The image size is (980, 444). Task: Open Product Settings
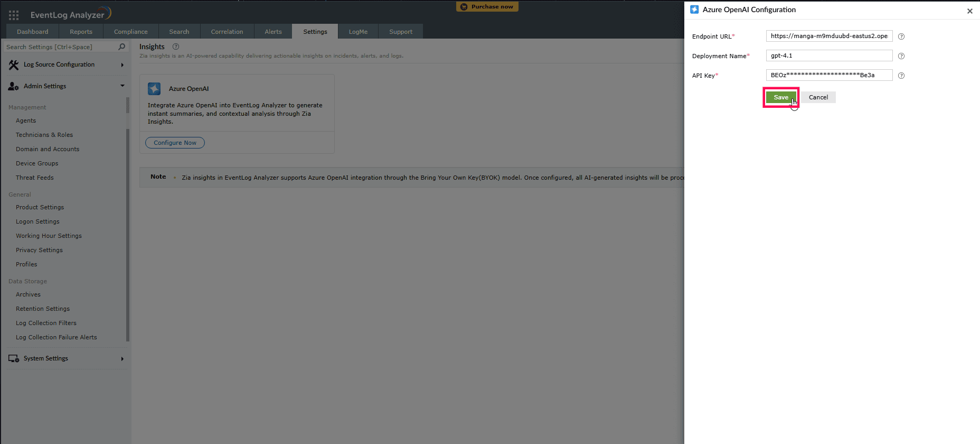click(x=40, y=207)
